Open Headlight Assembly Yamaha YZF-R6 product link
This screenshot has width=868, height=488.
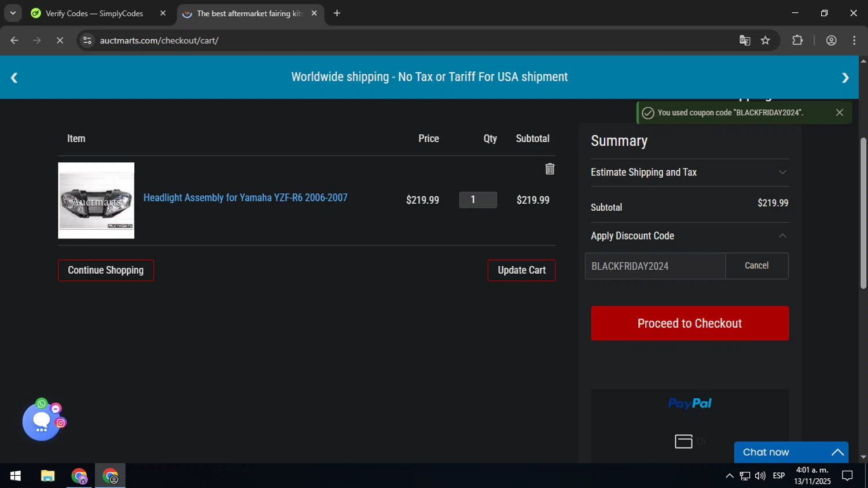click(x=245, y=198)
